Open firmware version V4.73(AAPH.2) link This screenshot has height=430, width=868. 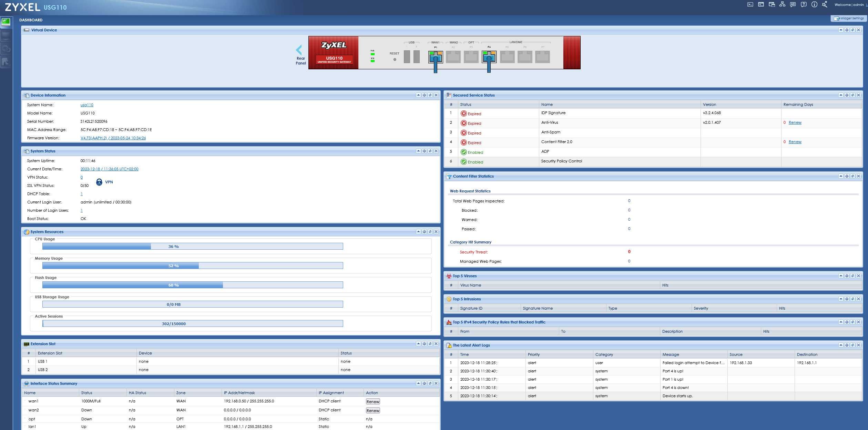point(113,138)
